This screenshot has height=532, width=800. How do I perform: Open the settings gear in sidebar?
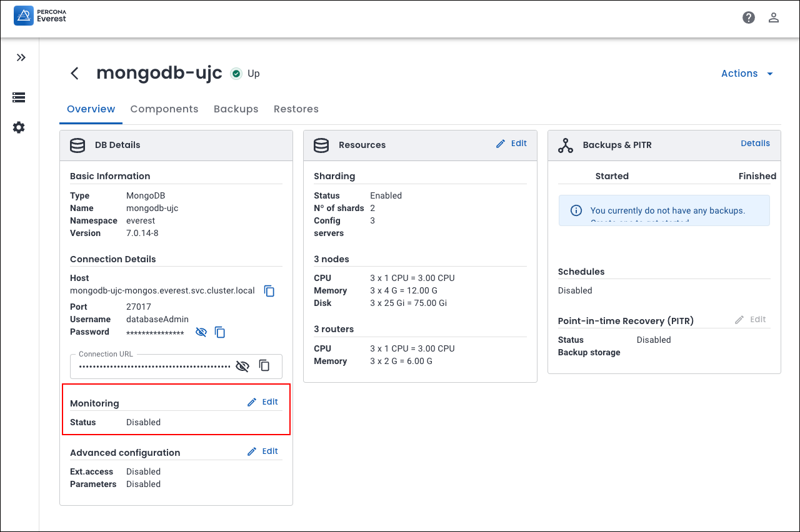click(19, 127)
